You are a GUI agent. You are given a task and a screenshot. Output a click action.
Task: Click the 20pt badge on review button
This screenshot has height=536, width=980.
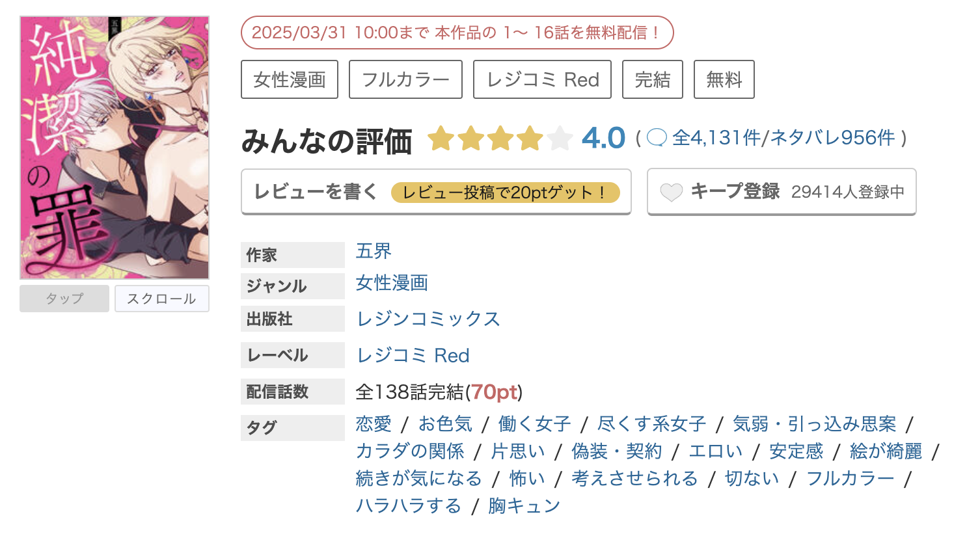[x=506, y=192]
